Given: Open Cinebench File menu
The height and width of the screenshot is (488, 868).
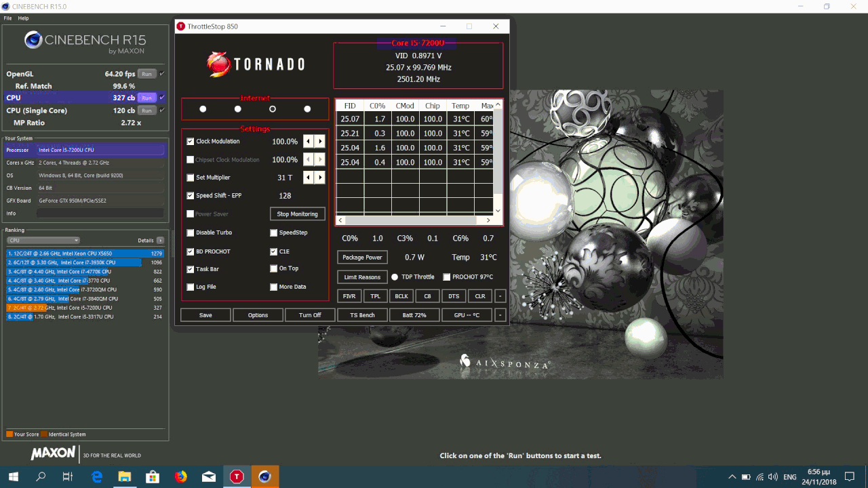Looking at the screenshot, I should click(7, 18).
